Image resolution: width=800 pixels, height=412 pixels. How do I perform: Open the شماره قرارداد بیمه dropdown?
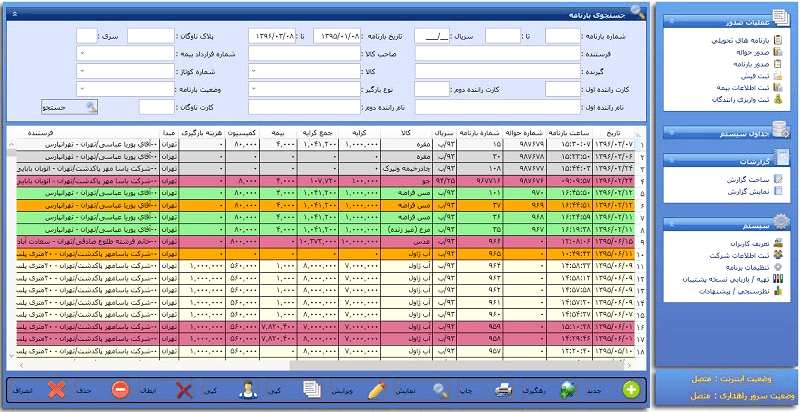pos(83,54)
